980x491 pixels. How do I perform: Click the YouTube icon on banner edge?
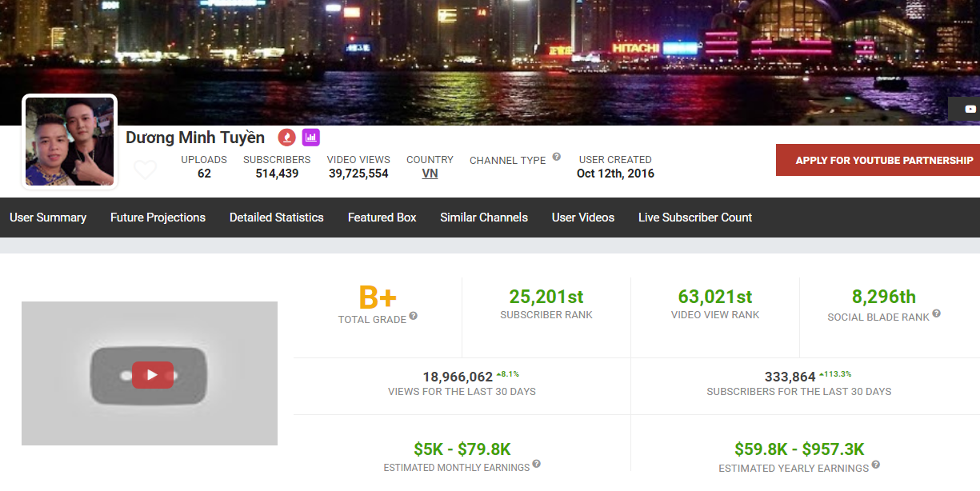(970, 110)
